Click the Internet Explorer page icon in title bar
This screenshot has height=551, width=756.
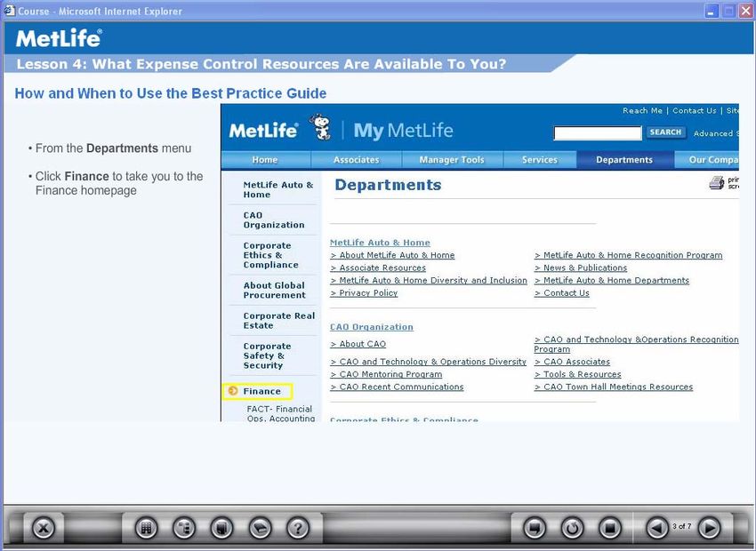pyautogui.click(x=9, y=11)
